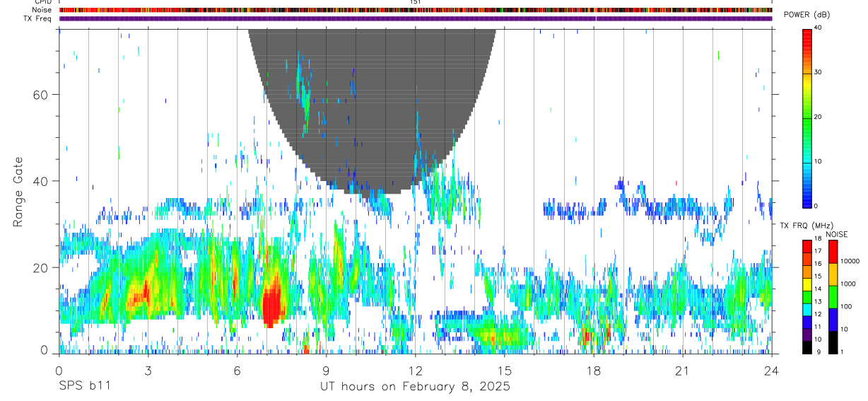
Task: Click the POWER (dB) legend title
Action: 807,15
